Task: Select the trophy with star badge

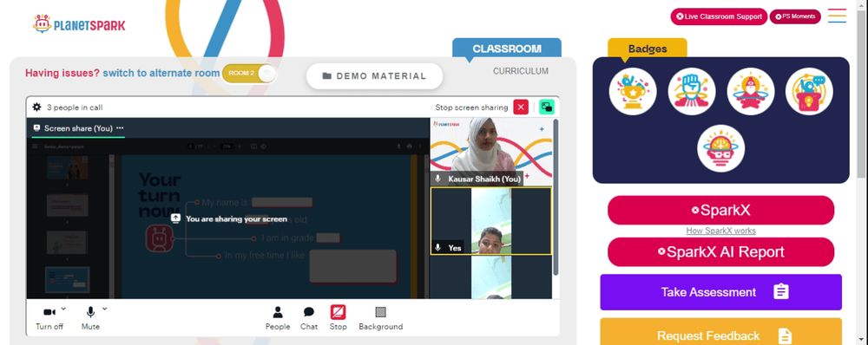Action: 633,91
